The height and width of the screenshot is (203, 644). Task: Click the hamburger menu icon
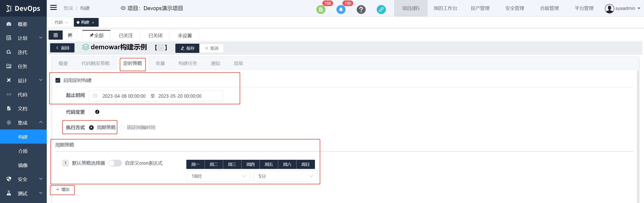tap(53, 8)
